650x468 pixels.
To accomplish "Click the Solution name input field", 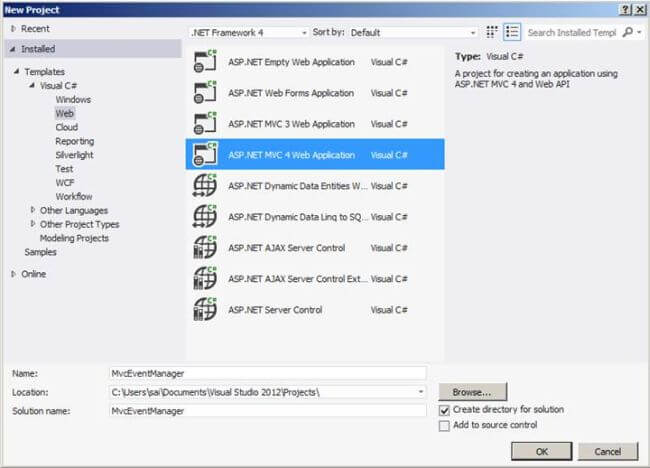I will 268,411.
